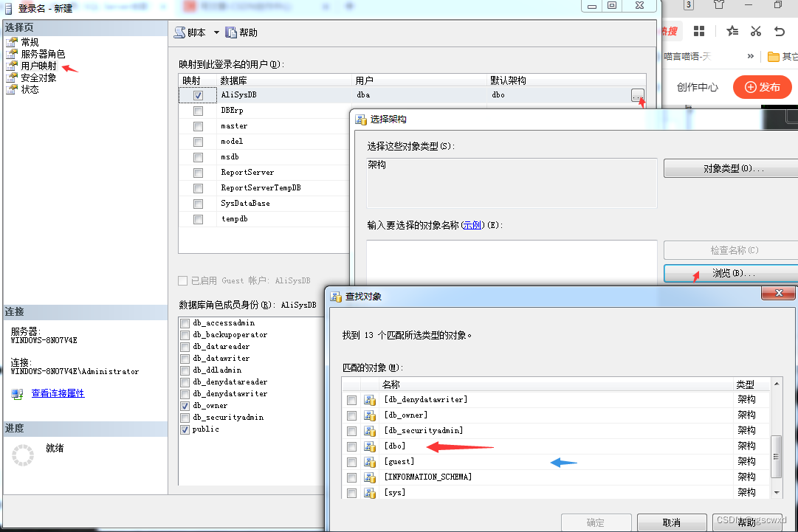Click the [sys] schema icon
Viewport: 798px width, 532px height.
(x=370, y=493)
